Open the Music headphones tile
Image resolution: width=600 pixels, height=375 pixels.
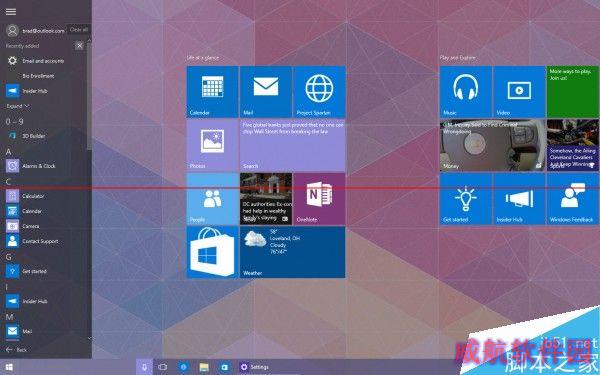tap(466, 91)
